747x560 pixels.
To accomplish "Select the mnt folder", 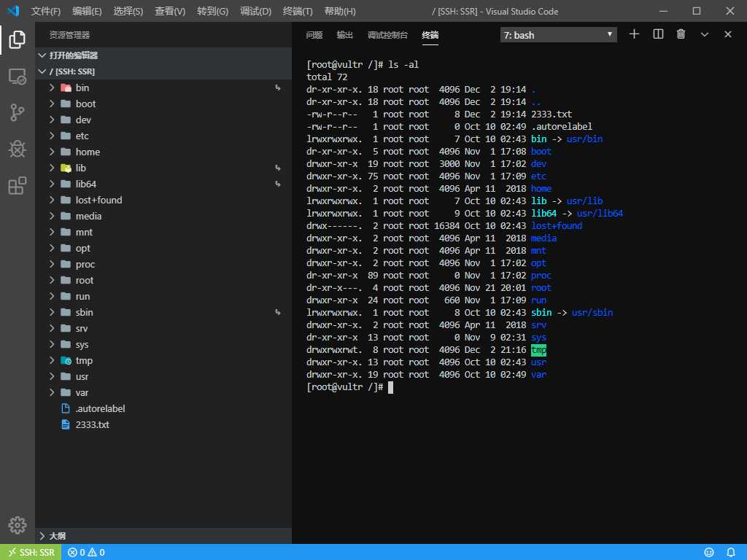I will point(163,232).
